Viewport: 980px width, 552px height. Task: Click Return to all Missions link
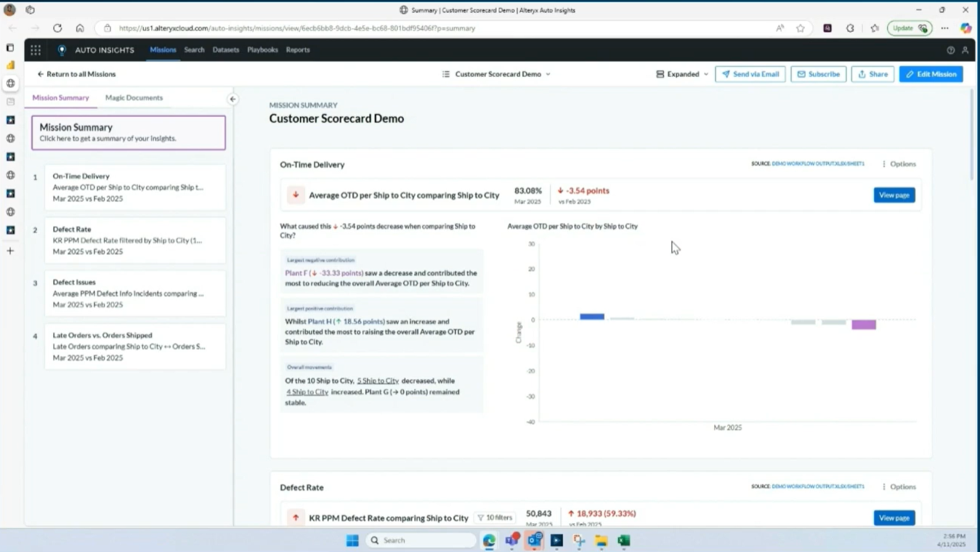coord(77,74)
